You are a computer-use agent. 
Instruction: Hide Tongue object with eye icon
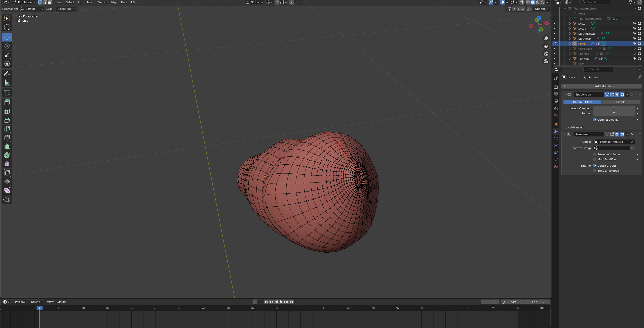tap(634, 59)
